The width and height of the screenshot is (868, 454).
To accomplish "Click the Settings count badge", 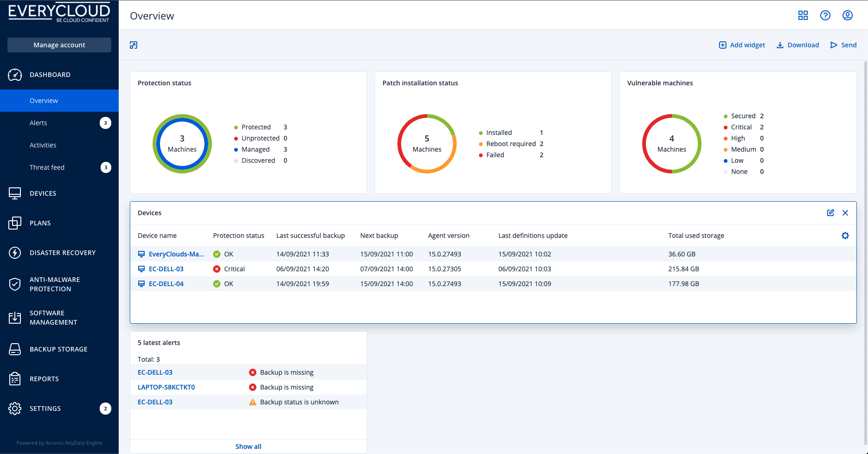I will pos(106,409).
